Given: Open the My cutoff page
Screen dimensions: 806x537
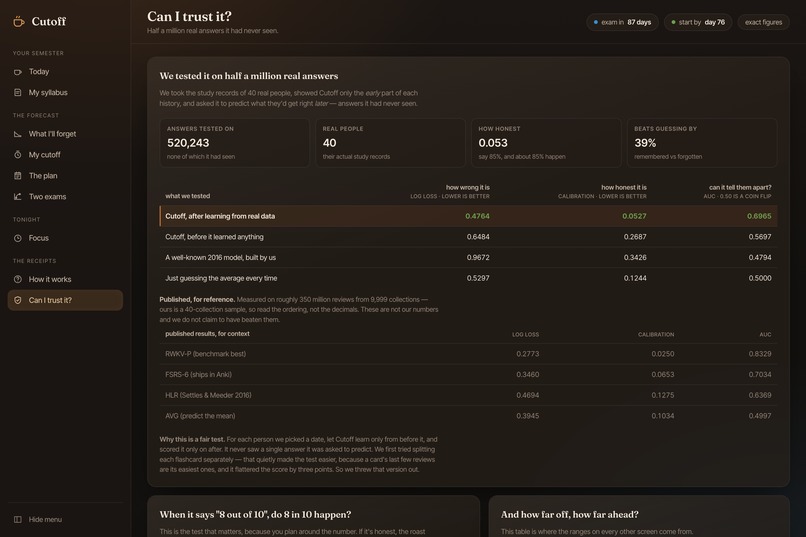Looking at the screenshot, I should tap(65, 155).
